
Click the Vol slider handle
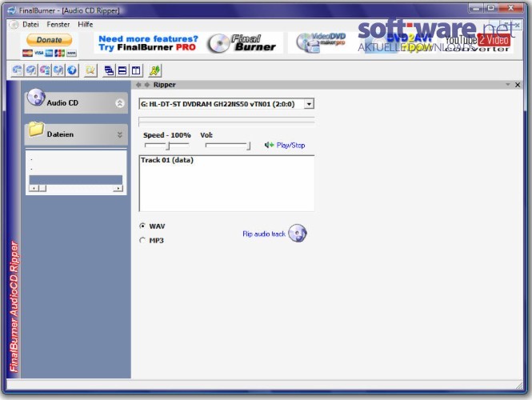coord(249,146)
